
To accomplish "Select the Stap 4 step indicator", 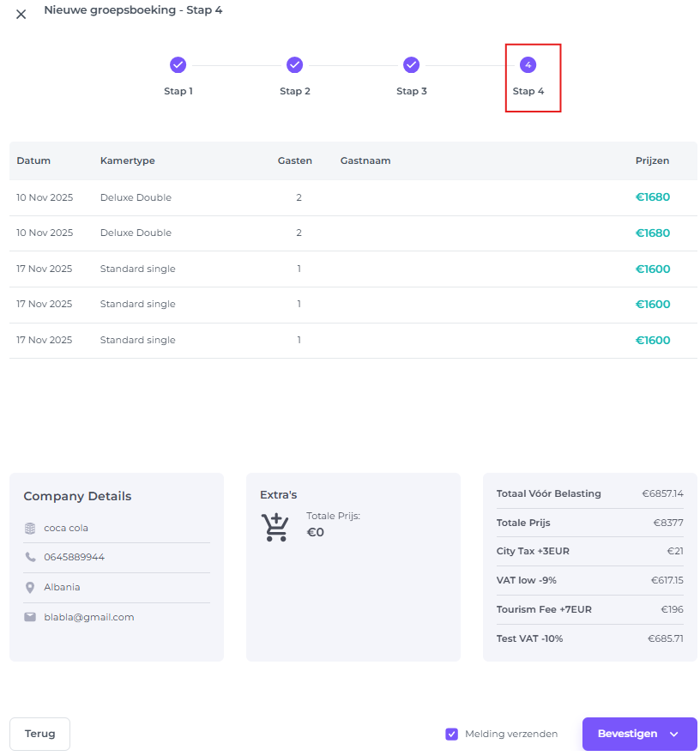I will pyautogui.click(x=528, y=65).
